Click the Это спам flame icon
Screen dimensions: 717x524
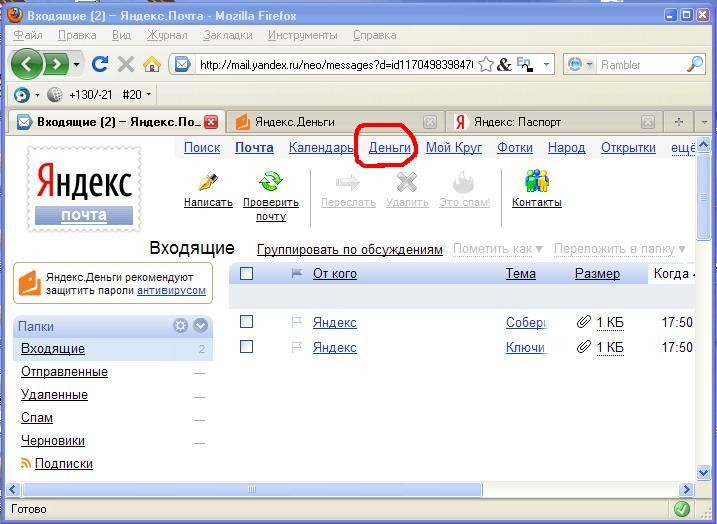click(x=464, y=182)
